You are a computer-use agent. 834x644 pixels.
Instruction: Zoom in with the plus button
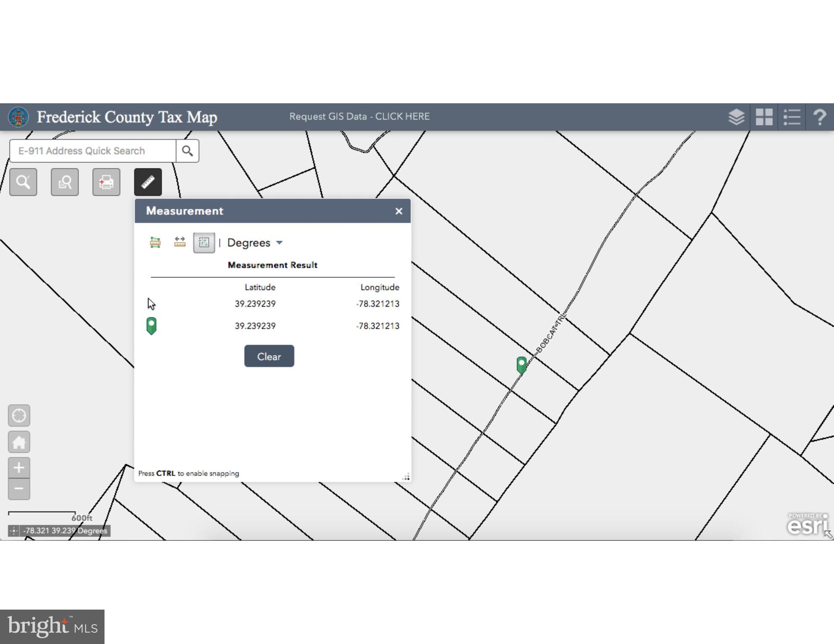pyautogui.click(x=19, y=468)
